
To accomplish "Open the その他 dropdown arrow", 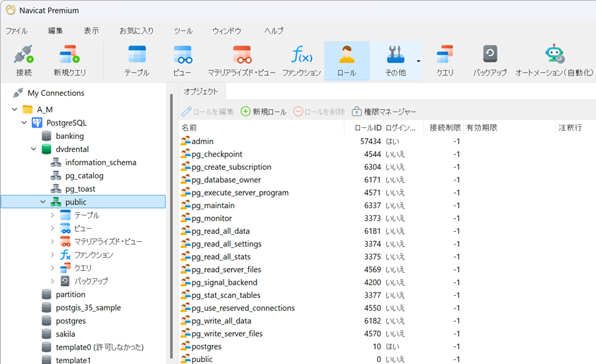I will pyautogui.click(x=419, y=61).
